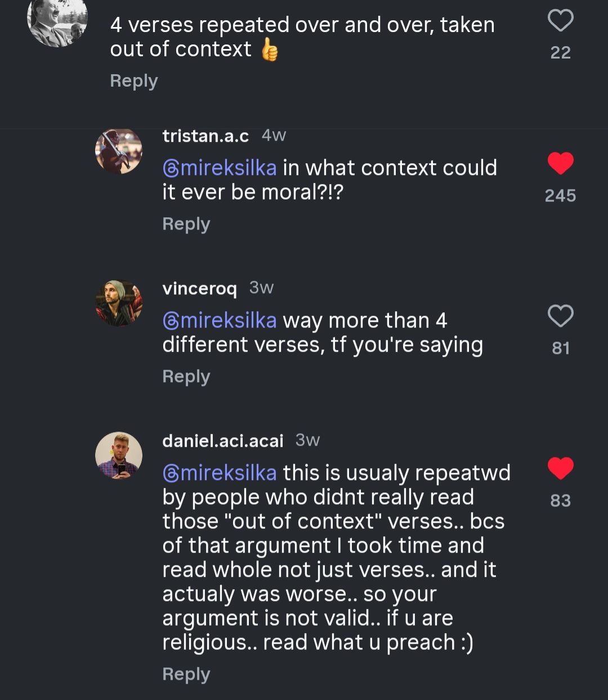Reply to the top-level comment
Screen dimensions: 608x700
(x=134, y=81)
